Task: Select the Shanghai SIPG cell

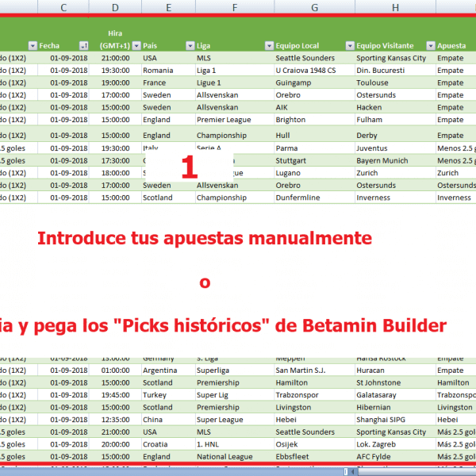Action: tap(395, 420)
